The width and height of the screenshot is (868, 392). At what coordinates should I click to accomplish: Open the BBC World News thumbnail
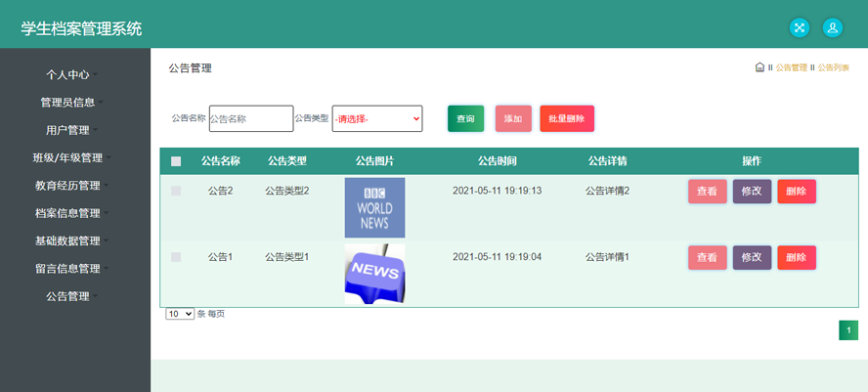(374, 207)
